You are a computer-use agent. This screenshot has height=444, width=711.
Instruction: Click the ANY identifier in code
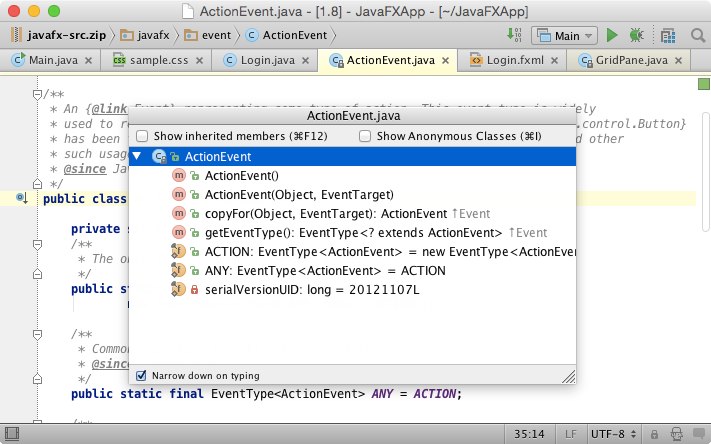point(382,394)
